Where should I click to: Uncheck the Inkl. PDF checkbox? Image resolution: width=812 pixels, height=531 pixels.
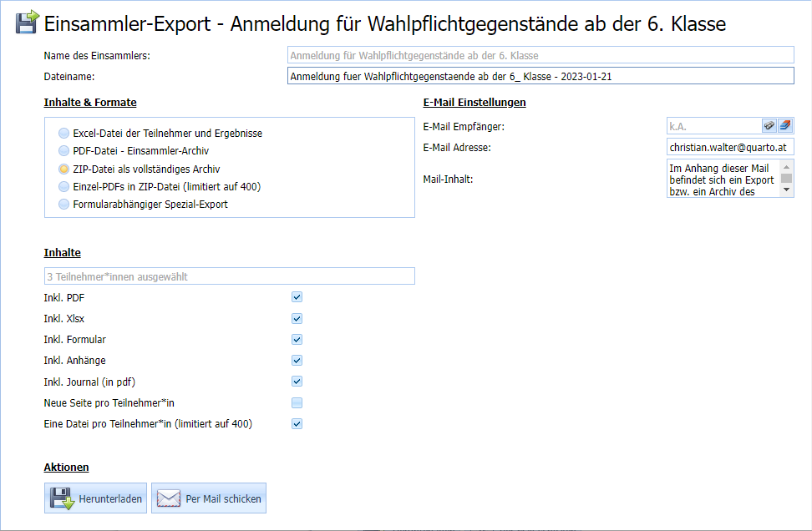pos(297,297)
